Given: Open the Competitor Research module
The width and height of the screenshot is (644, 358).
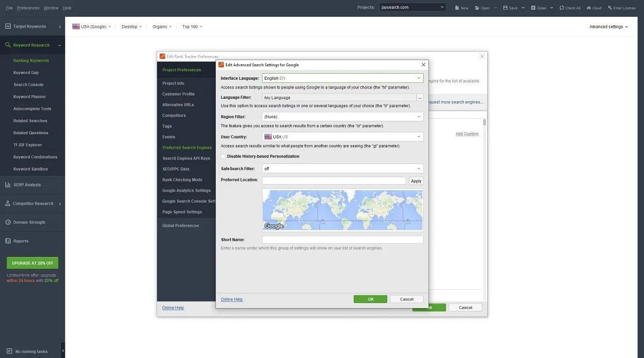Looking at the screenshot, I should [x=32, y=204].
